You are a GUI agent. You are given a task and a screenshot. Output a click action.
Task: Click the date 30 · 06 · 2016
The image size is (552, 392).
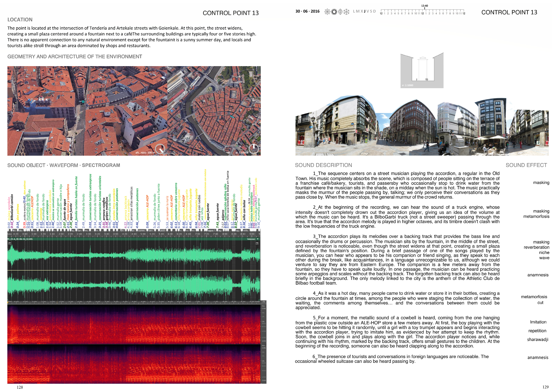pyautogui.click(x=307, y=11)
